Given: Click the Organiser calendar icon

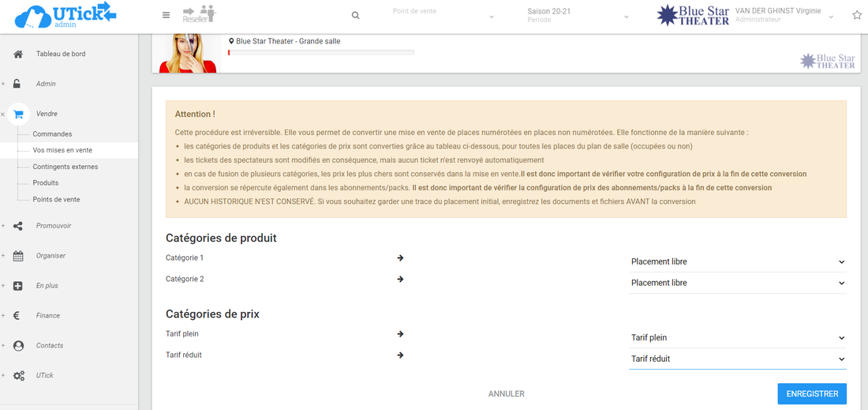Looking at the screenshot, I should pos(18,256).
